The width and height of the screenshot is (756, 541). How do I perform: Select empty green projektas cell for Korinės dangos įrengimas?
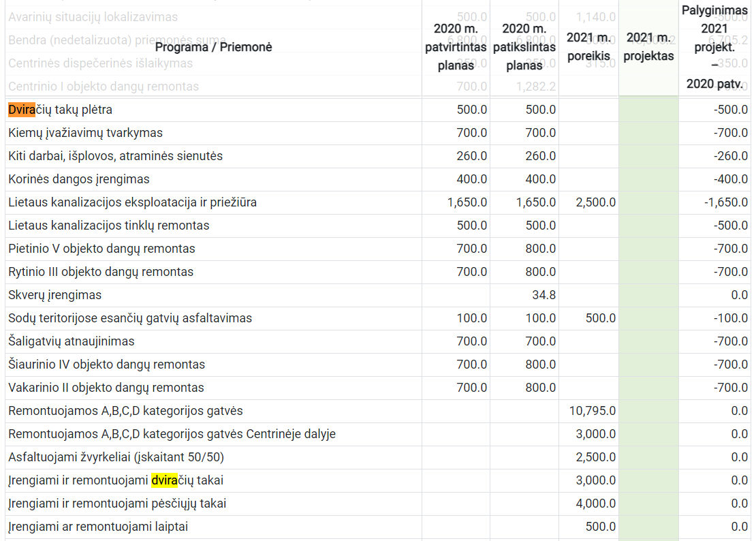[648, 179]
